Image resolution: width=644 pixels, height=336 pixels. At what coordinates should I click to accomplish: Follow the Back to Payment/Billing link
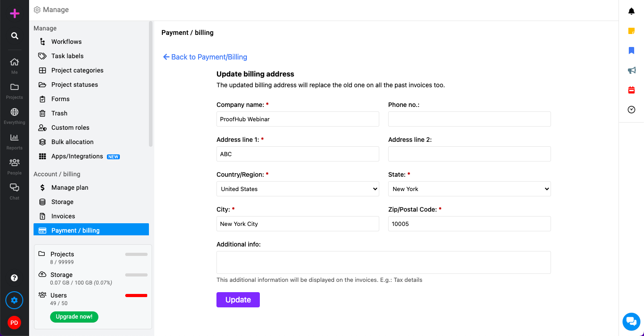click(x=205, y=57)
